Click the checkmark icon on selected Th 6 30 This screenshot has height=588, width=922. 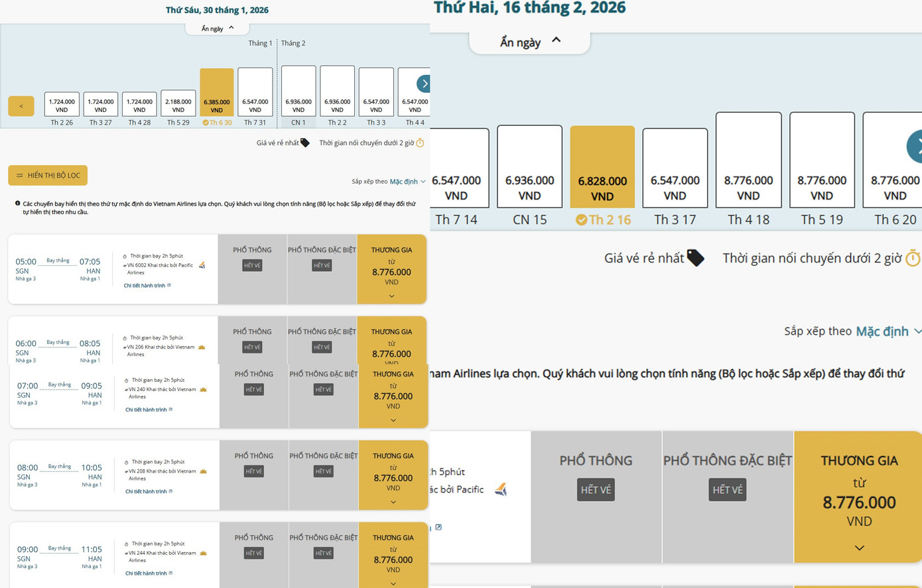pyautogui.click(x=206, y=123)
